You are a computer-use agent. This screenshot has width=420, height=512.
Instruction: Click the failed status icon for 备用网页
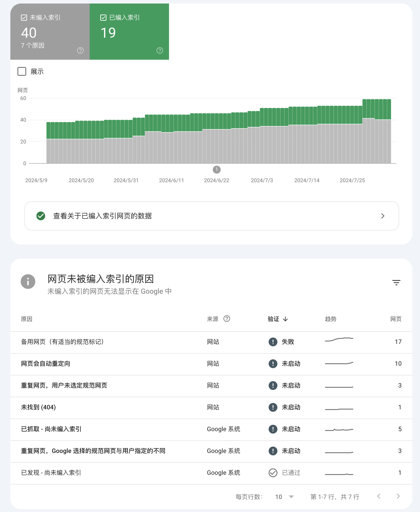coord(273,341)
